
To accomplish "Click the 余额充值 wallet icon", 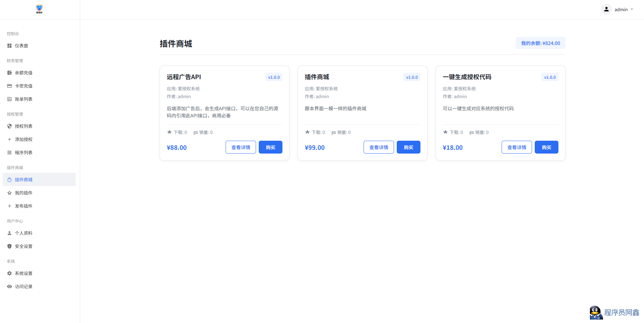I will click(x=9, y=73).
